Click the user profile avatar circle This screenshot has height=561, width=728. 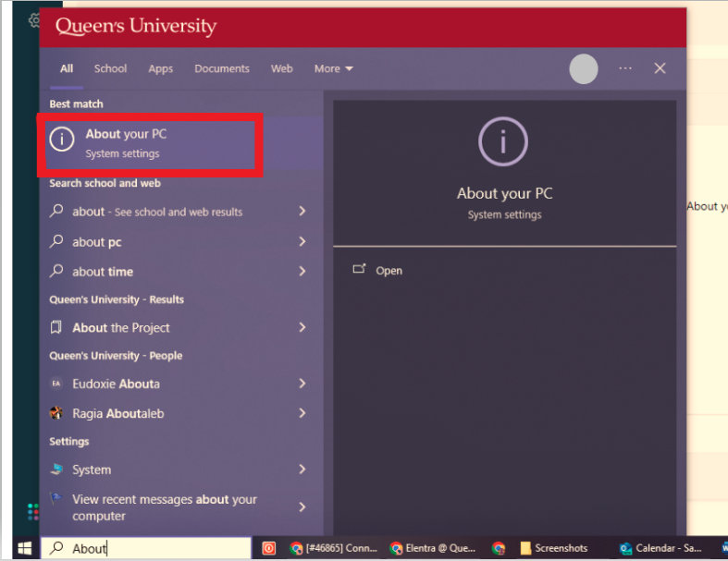584,68
